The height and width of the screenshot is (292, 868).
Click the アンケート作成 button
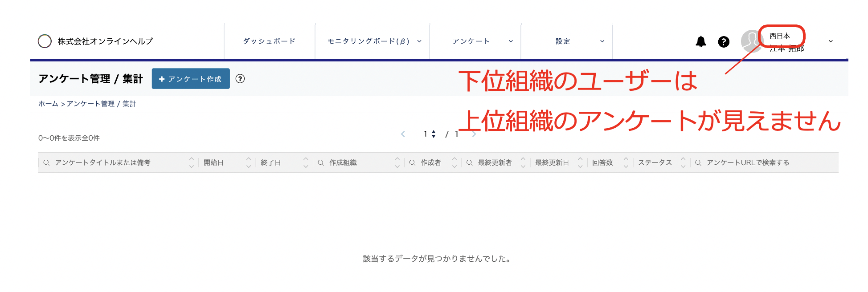[x=191, y=79]
